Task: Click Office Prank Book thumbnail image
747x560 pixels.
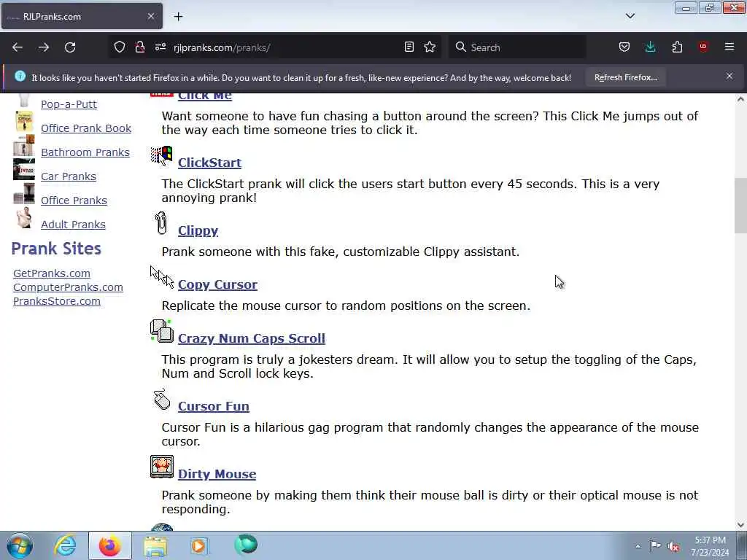Action: tap(24, 122)
